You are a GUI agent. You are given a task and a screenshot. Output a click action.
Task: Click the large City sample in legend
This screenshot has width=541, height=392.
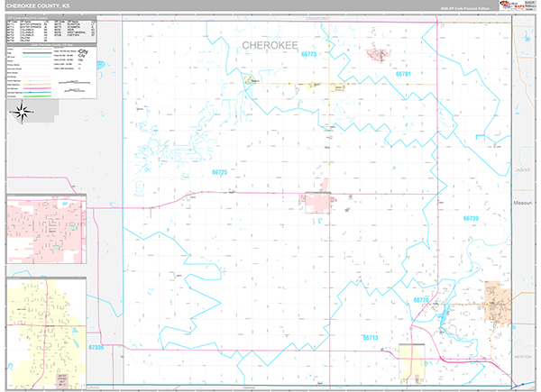click(x=83, y=51)
